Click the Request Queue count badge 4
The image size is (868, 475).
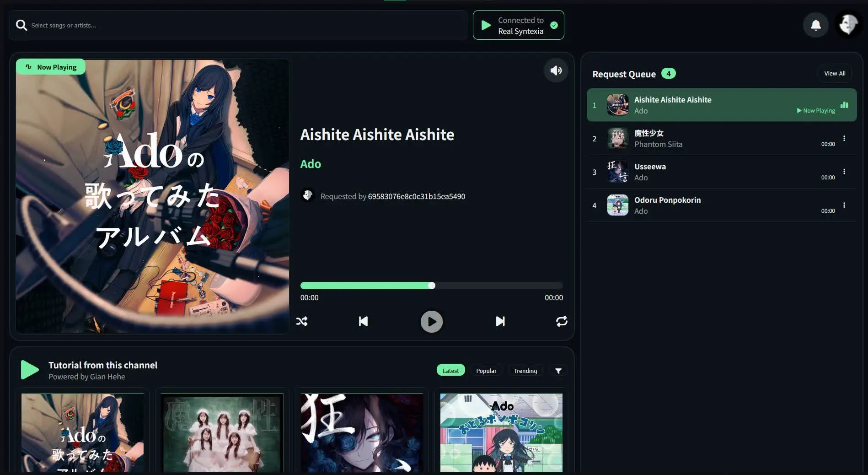click(x=668, y=73)
